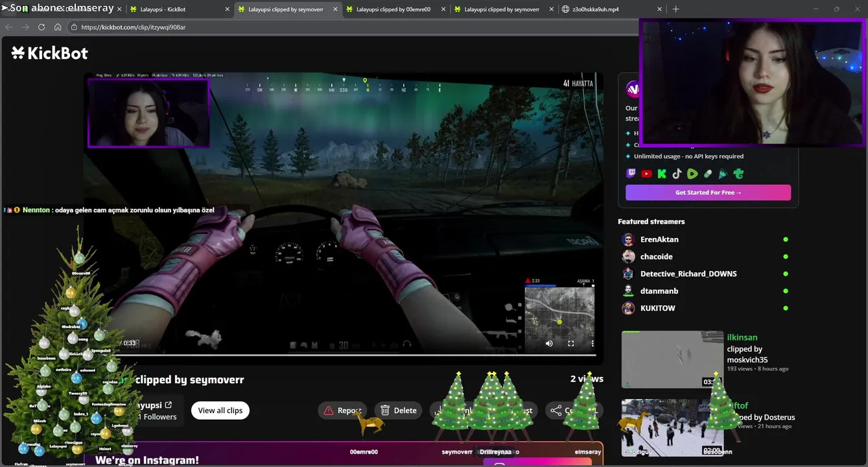Click the Delete button under the clip
Image resolution: width=868 pixels, height=467 pixels.
398,411
